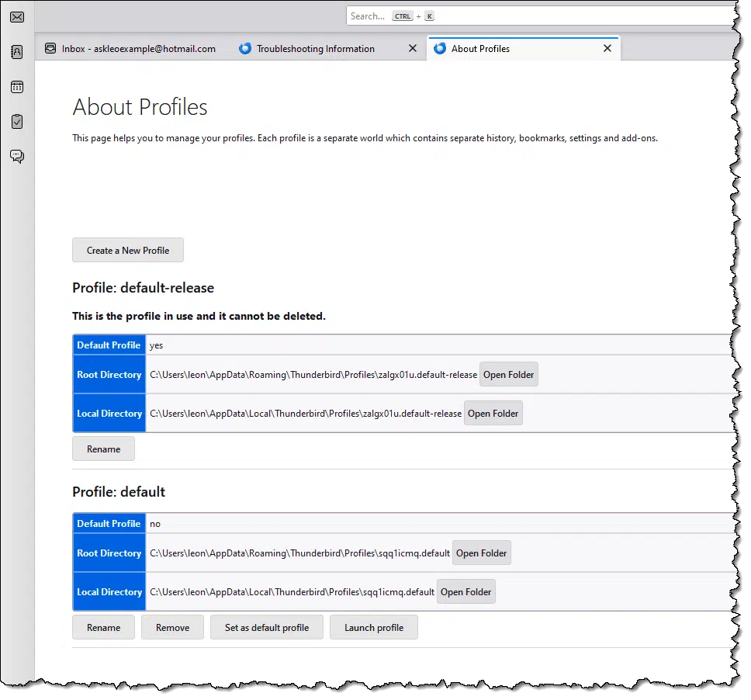Click Default Profile header cell under Profile: default
The width and height of the screenshot is (751, 700).
click(x=109, y=524)
